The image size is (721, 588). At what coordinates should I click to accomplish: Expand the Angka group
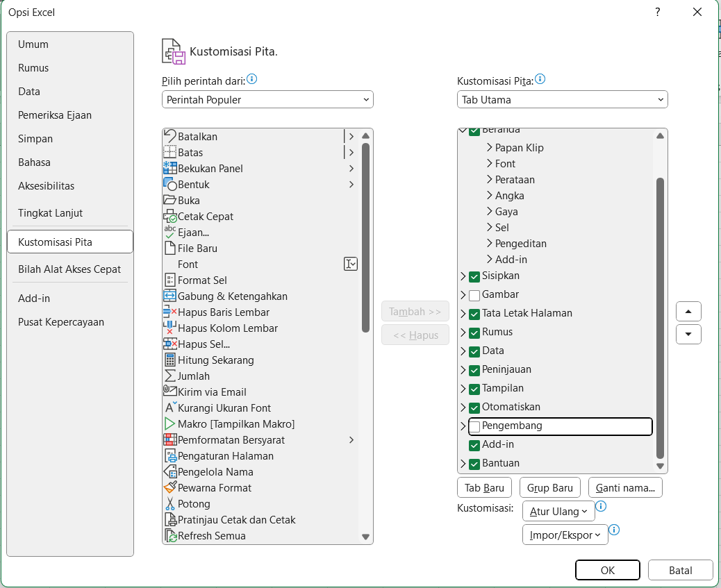490,195
